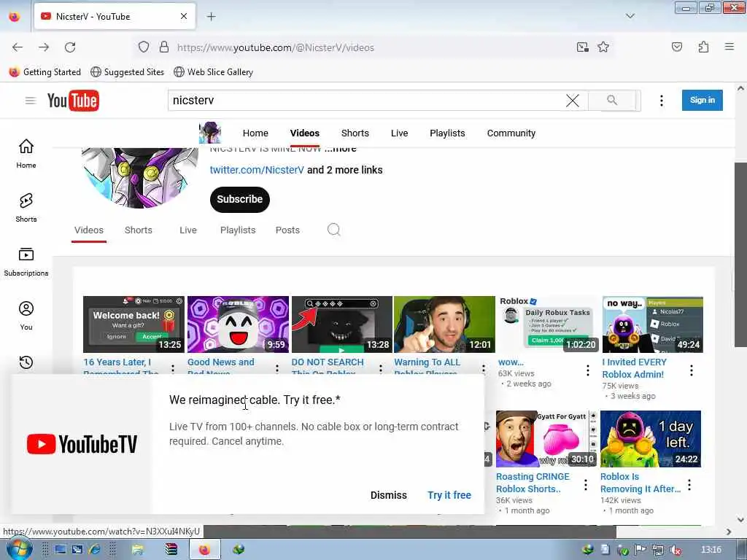Open the You section in sidebar
The width and height of the screenshot is (747, 560).
click(26, 315)
